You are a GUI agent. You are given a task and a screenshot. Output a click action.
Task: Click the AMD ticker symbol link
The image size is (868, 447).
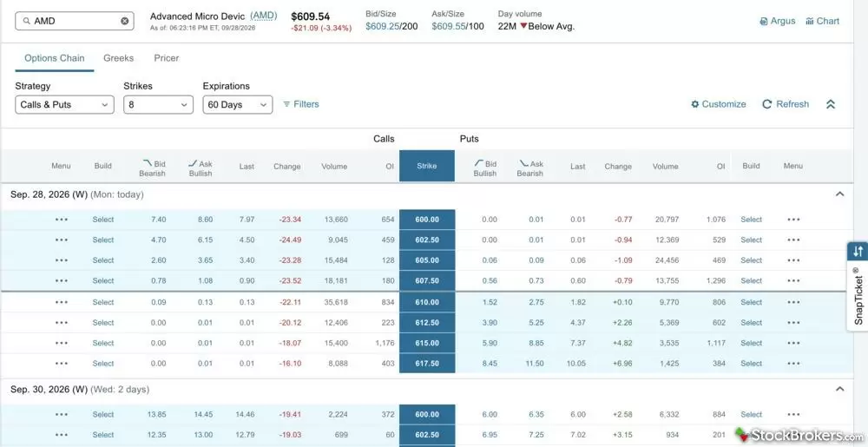point(264,16)
